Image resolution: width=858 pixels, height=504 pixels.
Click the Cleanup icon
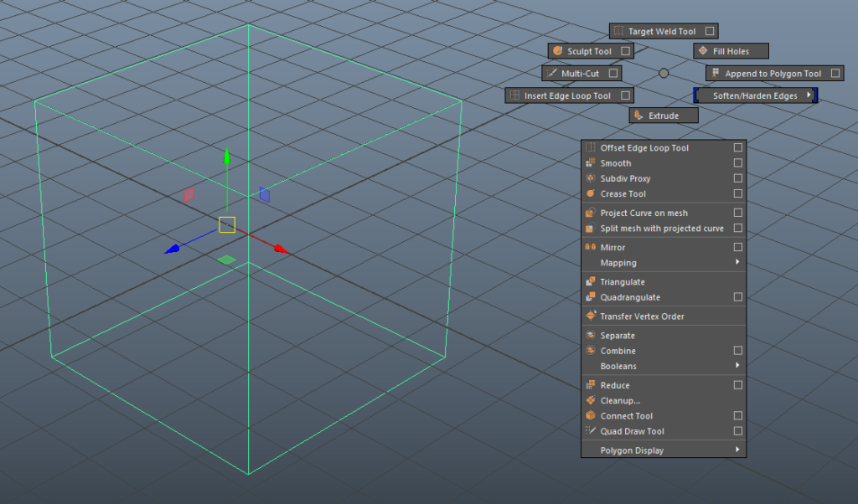(x=591, y=399)
